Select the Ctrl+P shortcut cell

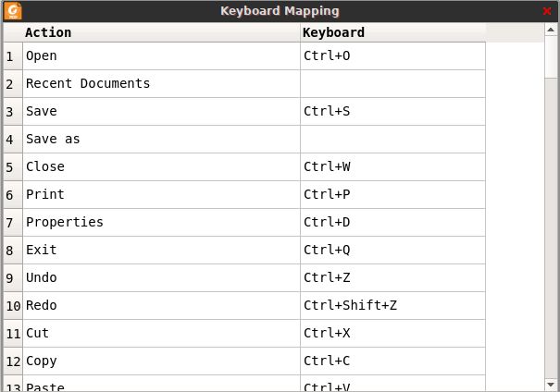[x=392, y=195]
